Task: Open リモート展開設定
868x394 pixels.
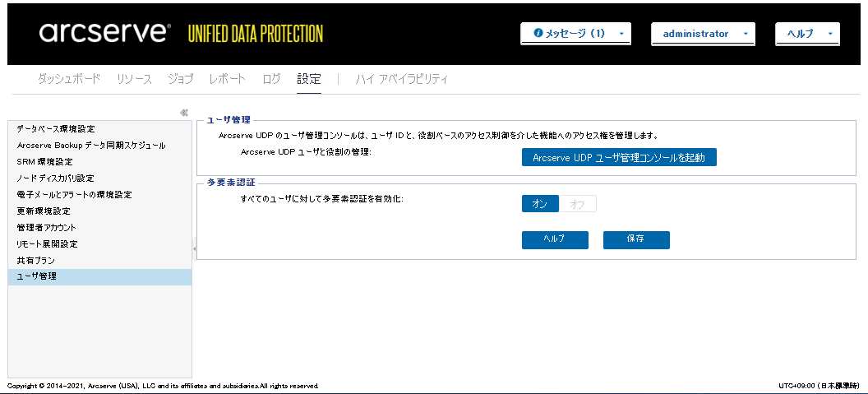Action: 99,243
